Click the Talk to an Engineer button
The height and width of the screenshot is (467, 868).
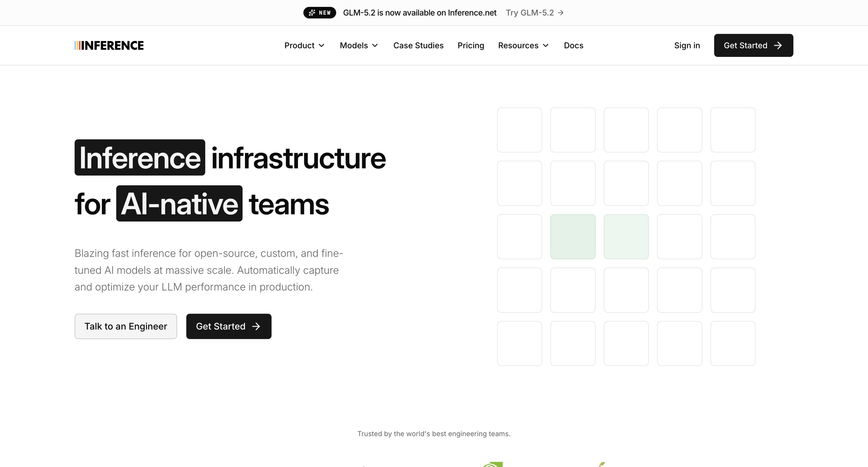coord(126,326)
